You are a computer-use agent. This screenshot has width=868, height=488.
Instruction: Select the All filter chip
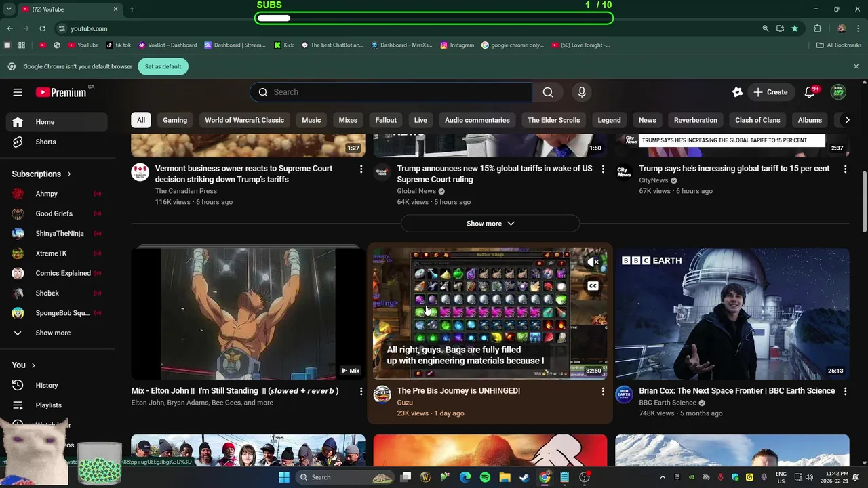tap(141, 120)
